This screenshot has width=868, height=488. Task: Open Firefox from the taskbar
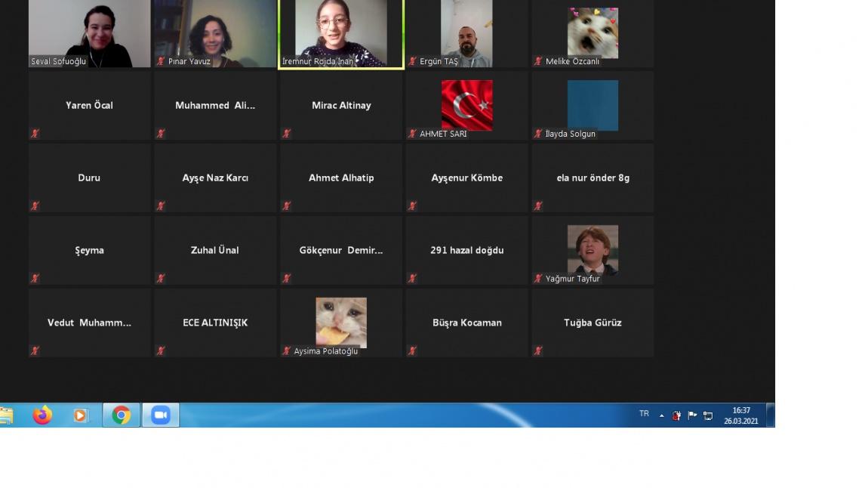[42, 415]
